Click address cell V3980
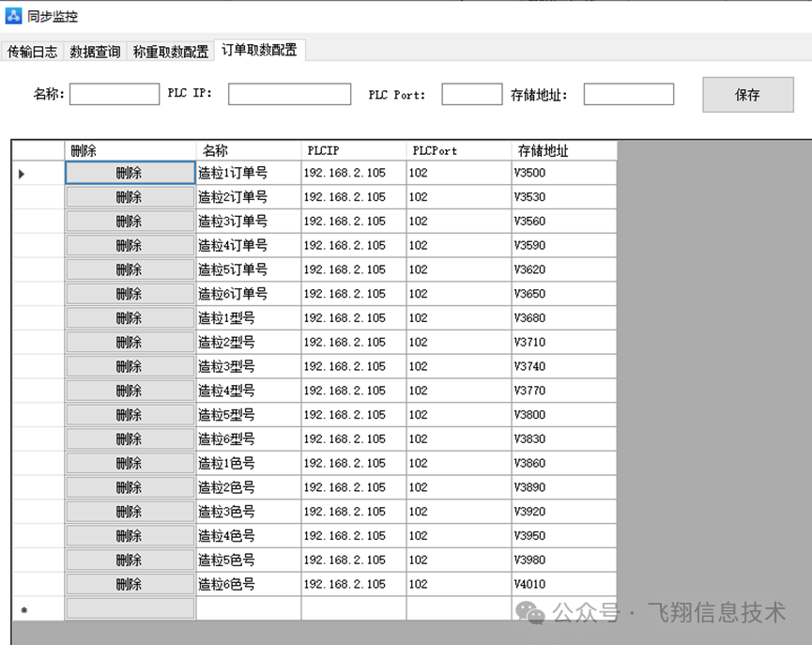812x645 pixels. pos(564,560)
